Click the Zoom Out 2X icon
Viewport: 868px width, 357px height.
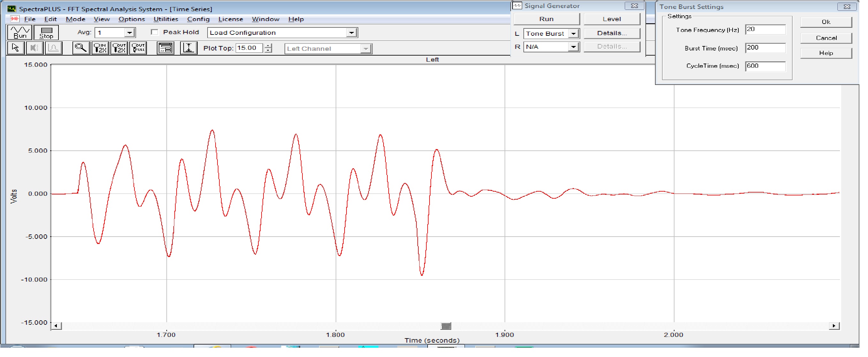[x=119, y=48]
